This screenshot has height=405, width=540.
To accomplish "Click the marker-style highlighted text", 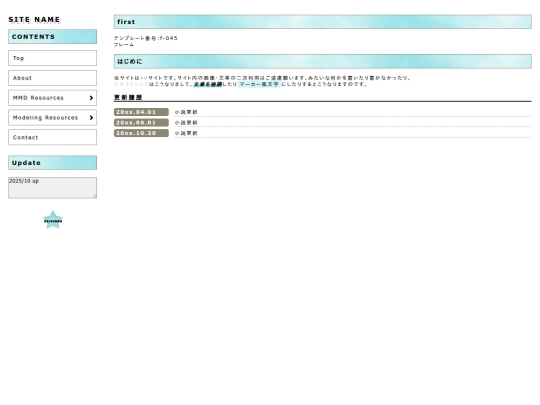I will click(x=259, y=84).
